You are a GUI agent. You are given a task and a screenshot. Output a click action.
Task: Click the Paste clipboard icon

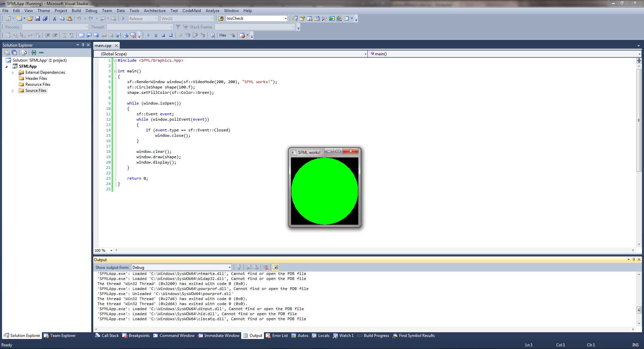pyautogui.click(x=69, y=18)
